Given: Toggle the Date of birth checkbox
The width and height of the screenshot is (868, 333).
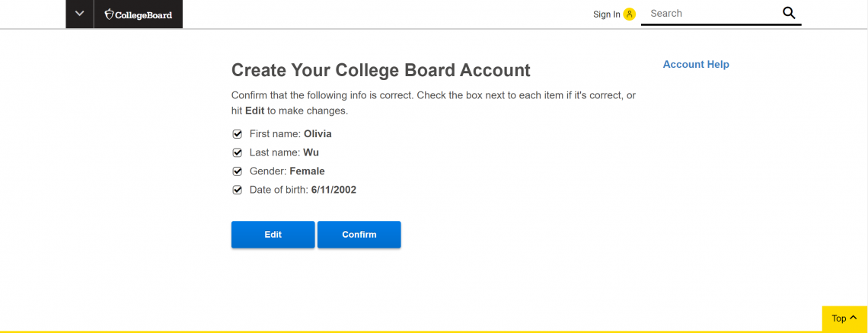Looking at the screenshot, I should point(238,190).
